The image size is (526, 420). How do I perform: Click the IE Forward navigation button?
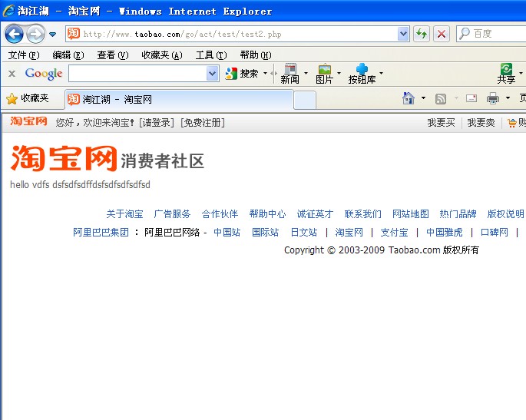click(x=35, y=34)
